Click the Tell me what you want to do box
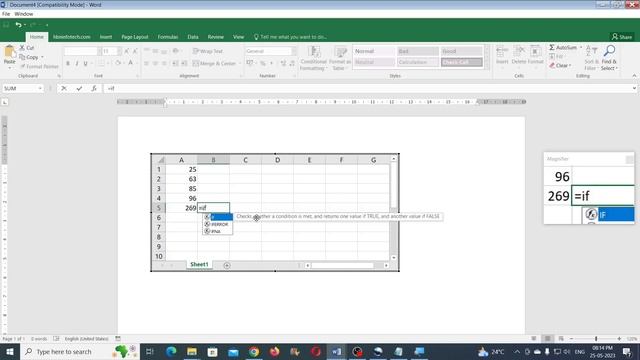 click(290, 37)
